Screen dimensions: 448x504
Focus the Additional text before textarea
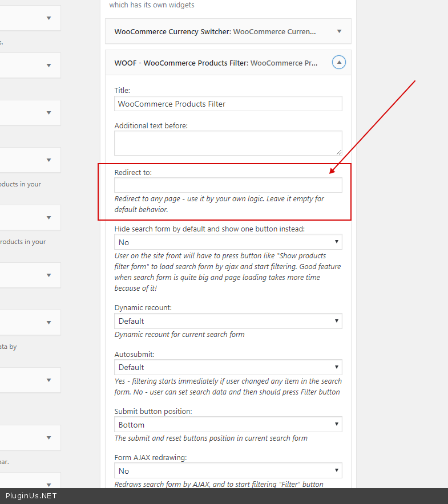click(228, 143)
